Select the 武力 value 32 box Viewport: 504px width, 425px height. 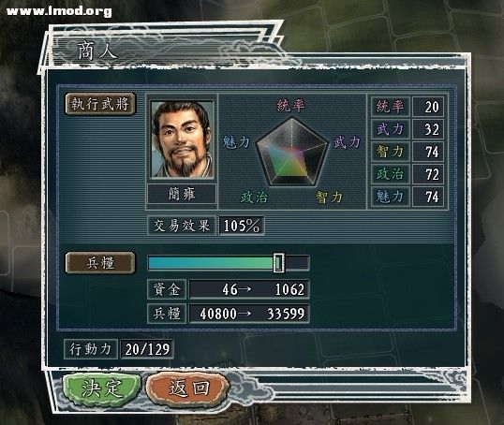coord(428,129)
